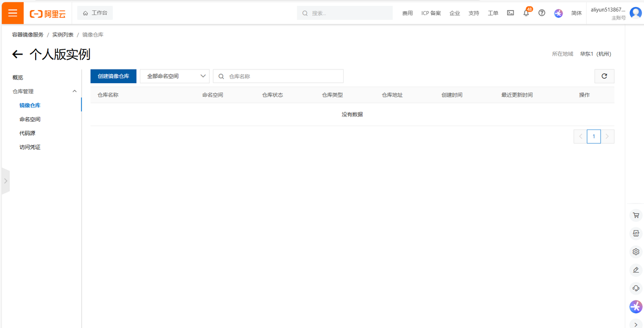The height and width of the screenshot is (328, 644).
Task: Select 命名空间 in the sidebar
Action: [30, 119]
